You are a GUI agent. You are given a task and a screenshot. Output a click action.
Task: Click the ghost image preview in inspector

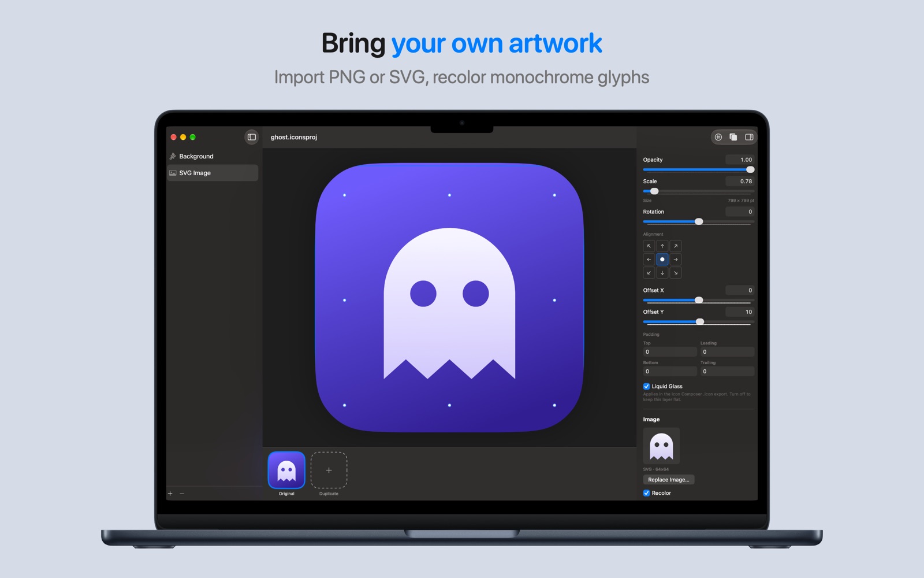(661, 446)
